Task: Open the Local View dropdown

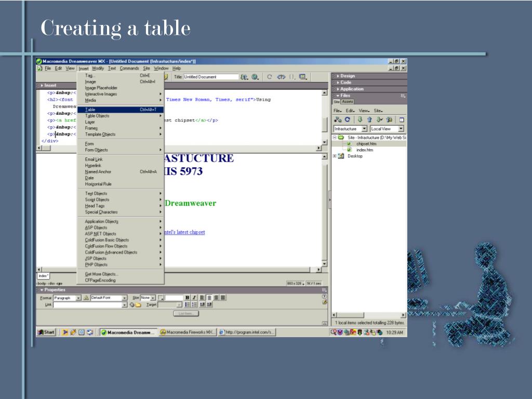Action: click(401, 129)
